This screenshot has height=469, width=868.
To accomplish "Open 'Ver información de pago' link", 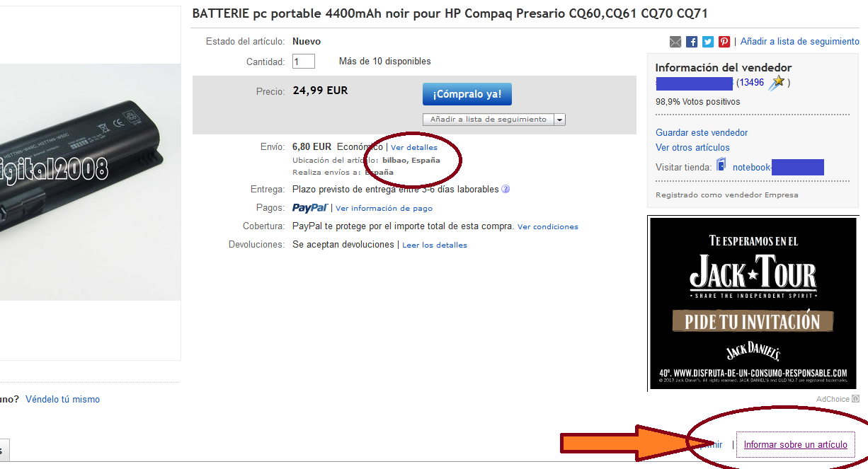I will 384,209.
